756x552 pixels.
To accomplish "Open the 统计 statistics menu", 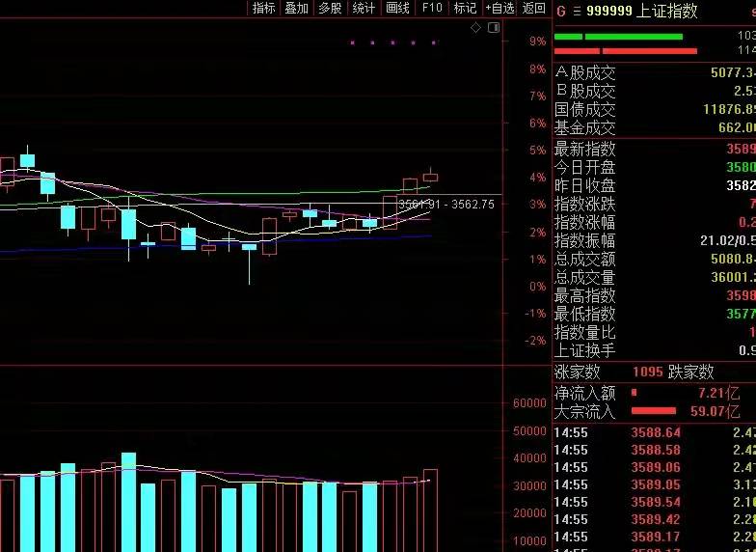I will (364, 8).
